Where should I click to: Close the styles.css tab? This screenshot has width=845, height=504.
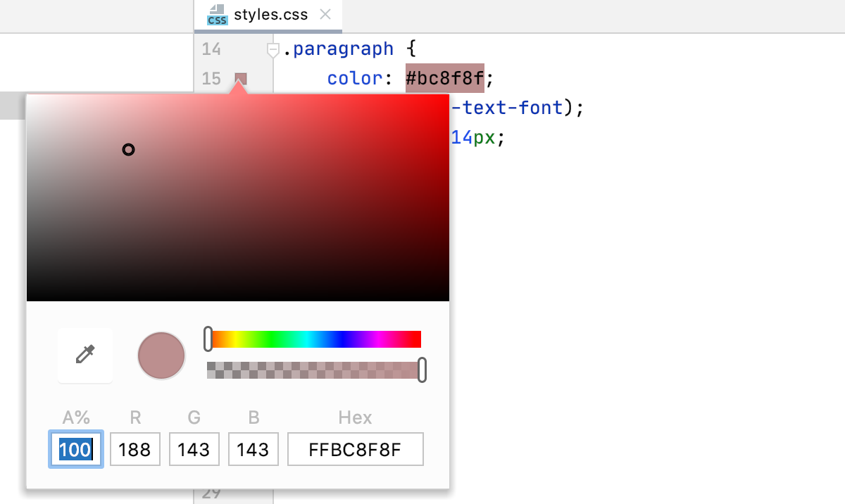tap(325, 13)
